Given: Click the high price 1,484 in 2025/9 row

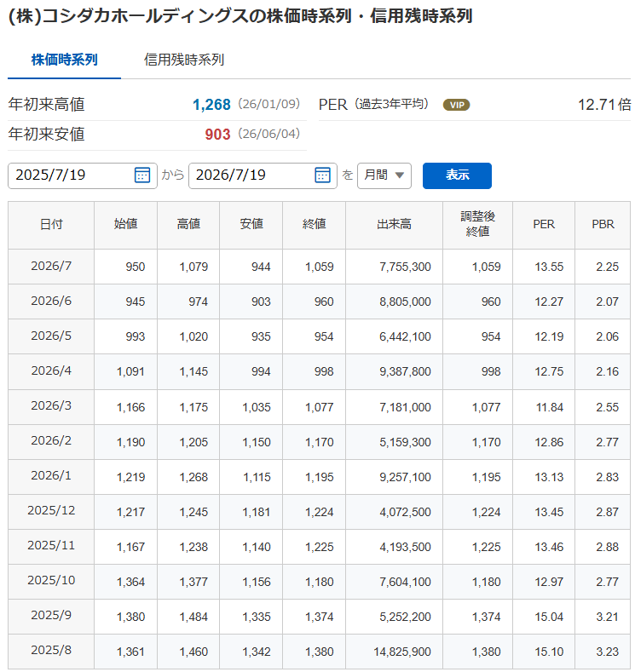Looking at the screenshot, I should (x=193, y=617).
